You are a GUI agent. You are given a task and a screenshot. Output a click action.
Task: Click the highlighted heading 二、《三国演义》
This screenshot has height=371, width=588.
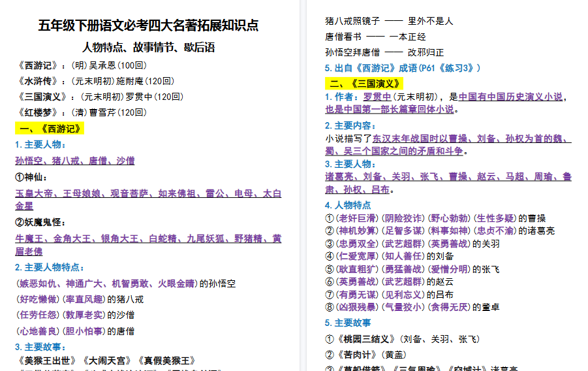coord(365,84)
